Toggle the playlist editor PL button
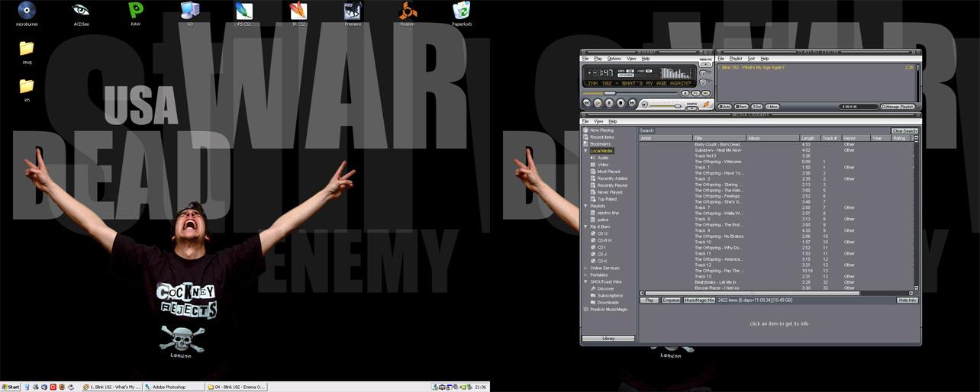The width and height of the screenshot is (980, 392). (695, 93)
